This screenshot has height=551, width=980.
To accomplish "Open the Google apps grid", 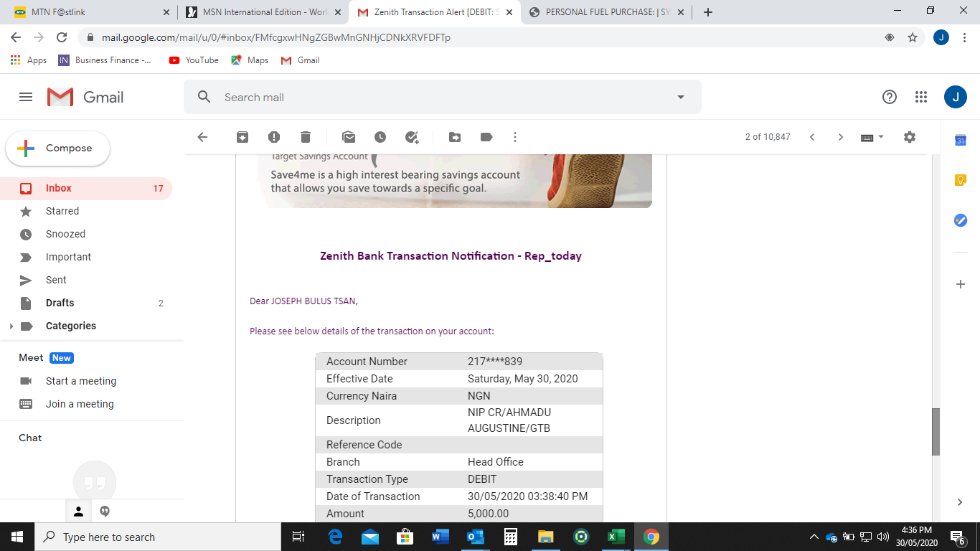I will (x=921, y=97).
